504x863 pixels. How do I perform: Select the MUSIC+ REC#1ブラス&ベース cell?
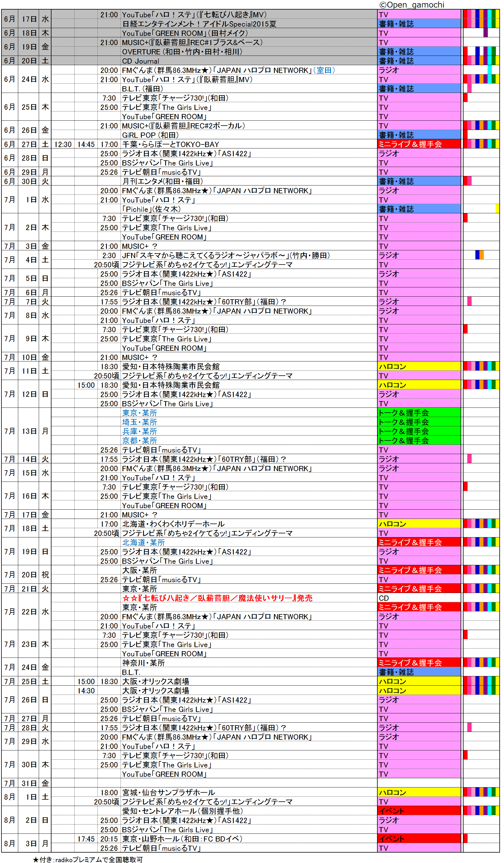tap(249, 43)
